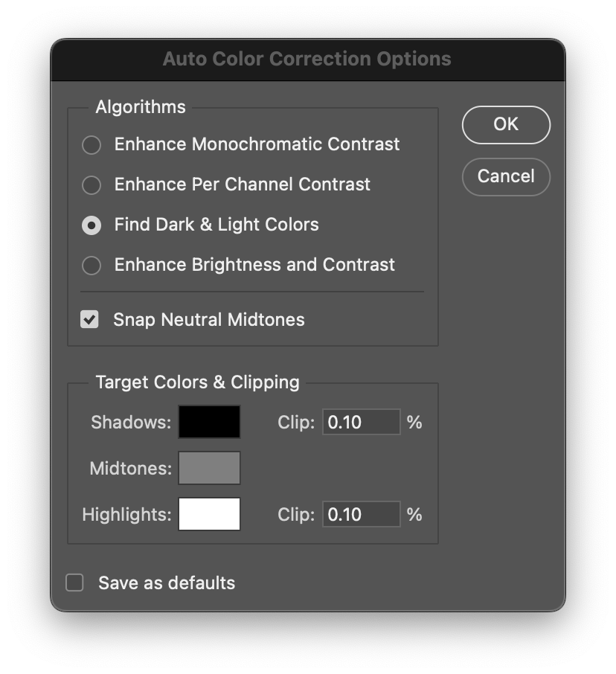Click the Auto Color Correction Options title bar
The image size is (616, 674).
click(x=307, y=60)
